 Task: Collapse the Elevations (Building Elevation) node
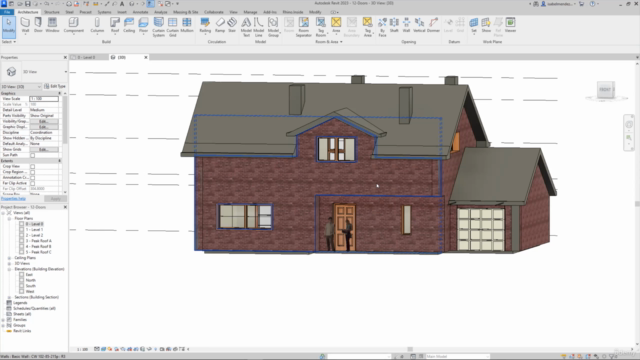(9, 269)
